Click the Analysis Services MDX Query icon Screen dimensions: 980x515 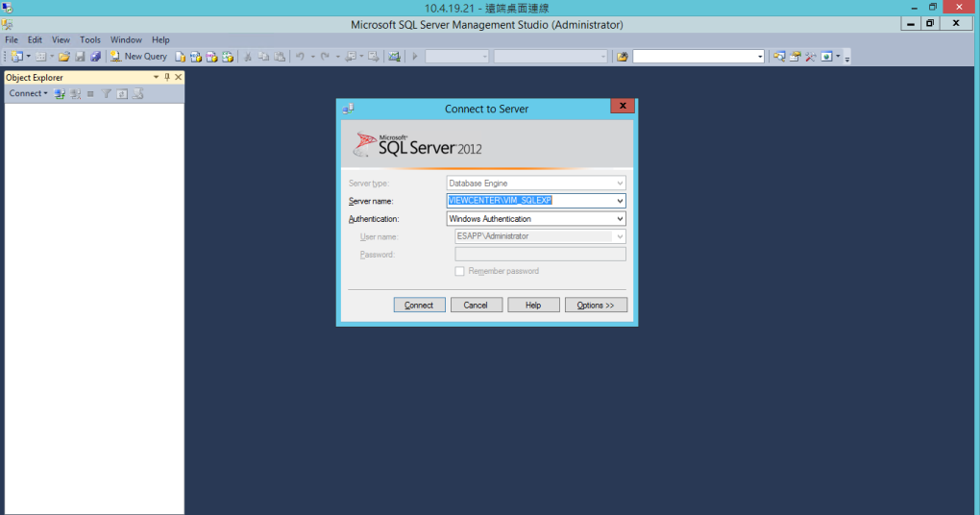point(196,57)
